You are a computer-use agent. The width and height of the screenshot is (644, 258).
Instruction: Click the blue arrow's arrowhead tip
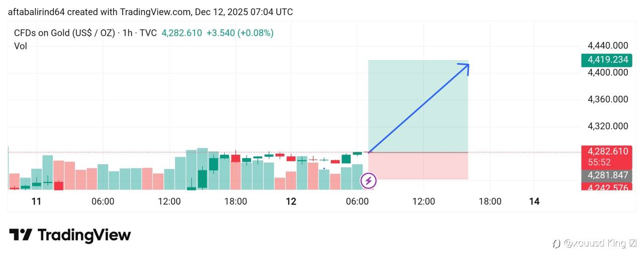467,64
